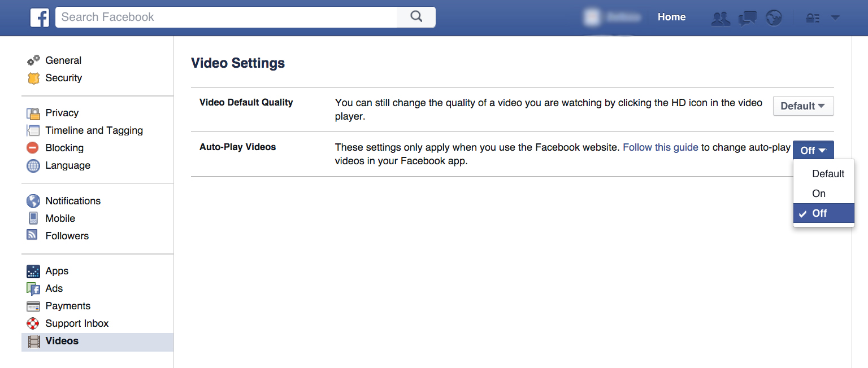This screenshot has width=868, height=368.
Task: Choose On for auto-play videos
Action: pyautogui.click(x=819, y=194)
